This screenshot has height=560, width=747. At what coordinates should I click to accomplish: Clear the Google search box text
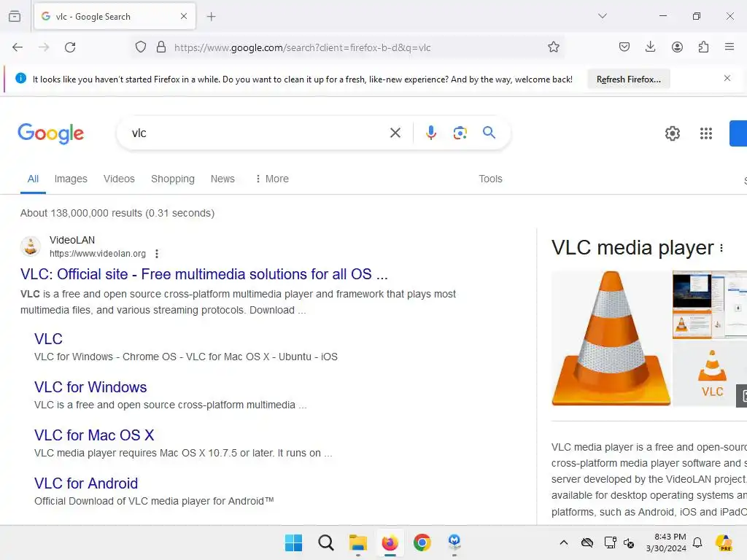click(x=395, y=133)
